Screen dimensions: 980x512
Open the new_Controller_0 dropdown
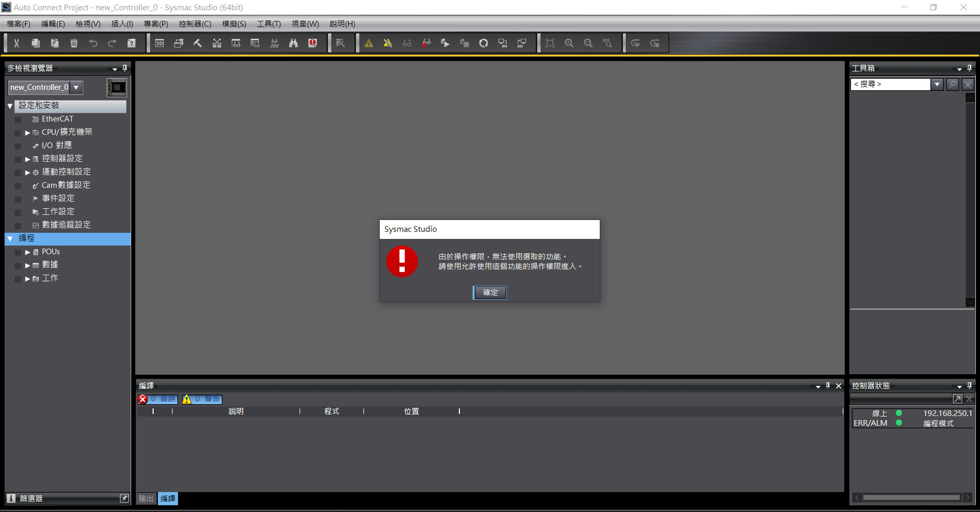click(77, 87)
